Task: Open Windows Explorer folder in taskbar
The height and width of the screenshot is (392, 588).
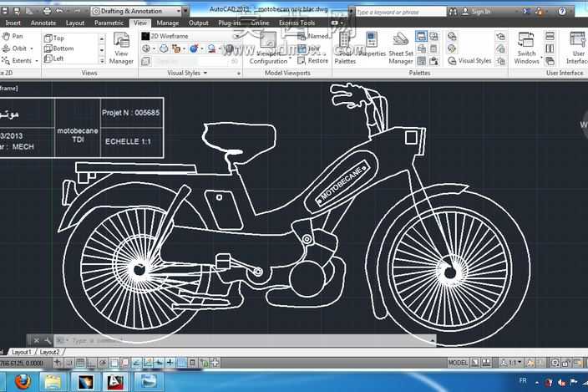Action: [x=53, y=382]
